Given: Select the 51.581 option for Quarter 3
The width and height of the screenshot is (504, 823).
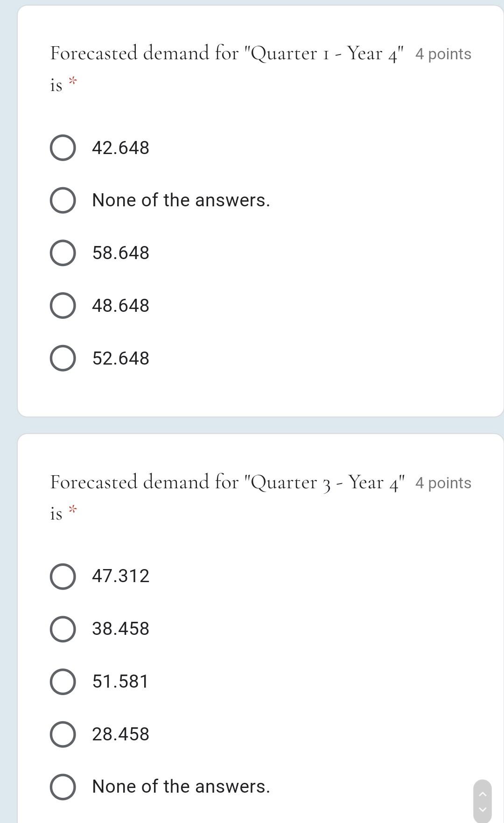Looking at the screenshot, I should coord(63,682).
